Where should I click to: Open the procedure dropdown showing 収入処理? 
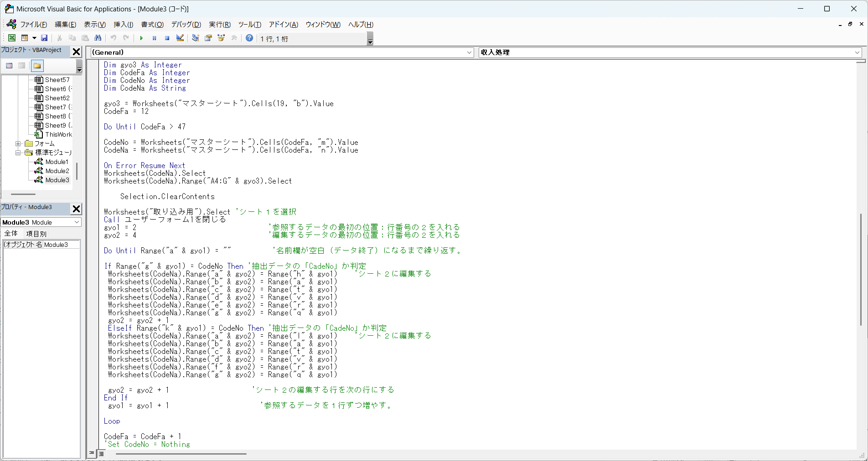coord(857,52)
